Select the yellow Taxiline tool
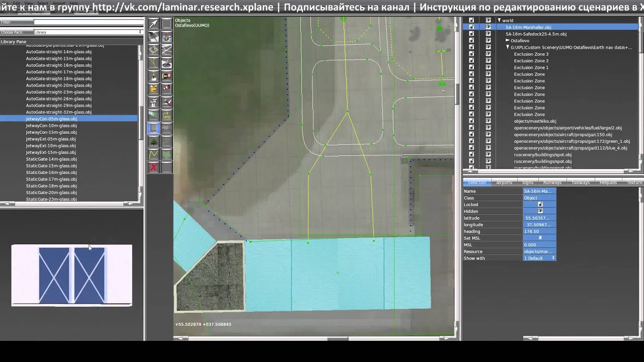This screenshot has width=644, height=362. pyautogui.click(x=153, y=63)
